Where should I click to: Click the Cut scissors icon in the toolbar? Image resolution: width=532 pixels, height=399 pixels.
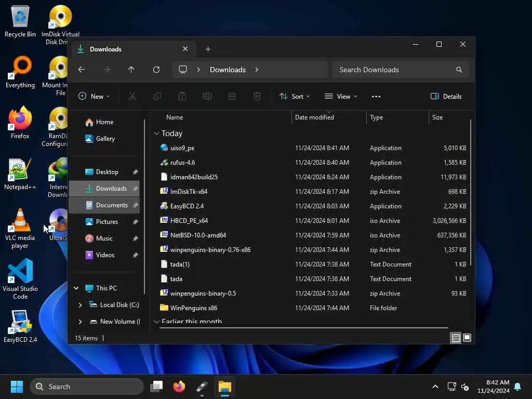pyautogui.click(x=132, y=96)
